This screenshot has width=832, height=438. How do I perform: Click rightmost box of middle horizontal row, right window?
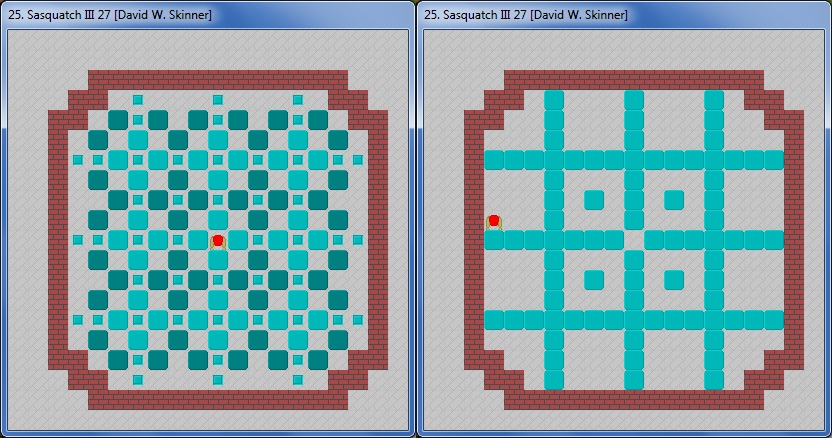point(774,240)
